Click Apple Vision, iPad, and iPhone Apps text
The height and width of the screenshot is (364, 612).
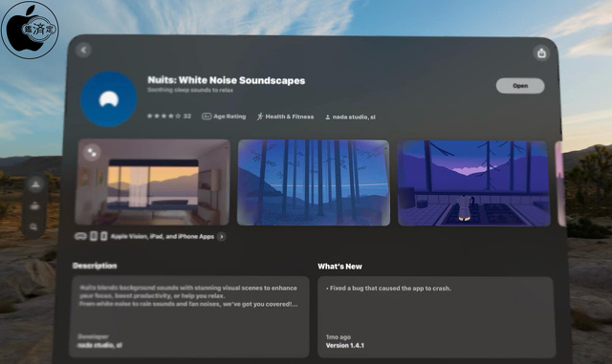tap(163, 236)
